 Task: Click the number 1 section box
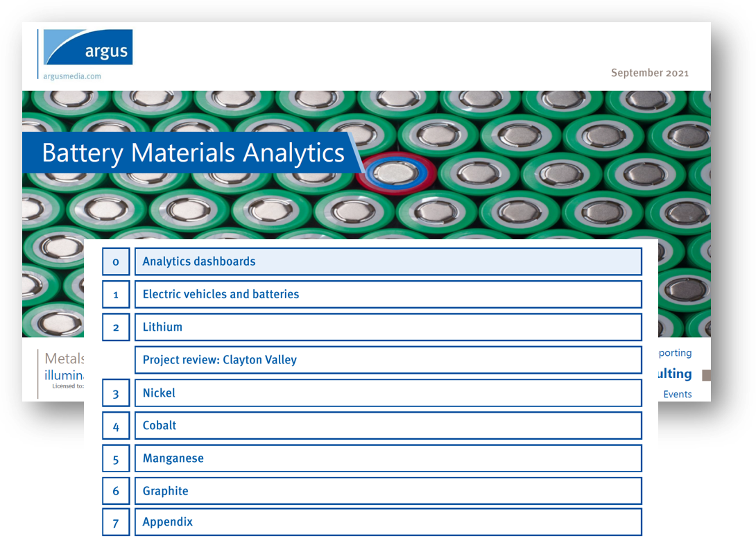click(116, 294)
